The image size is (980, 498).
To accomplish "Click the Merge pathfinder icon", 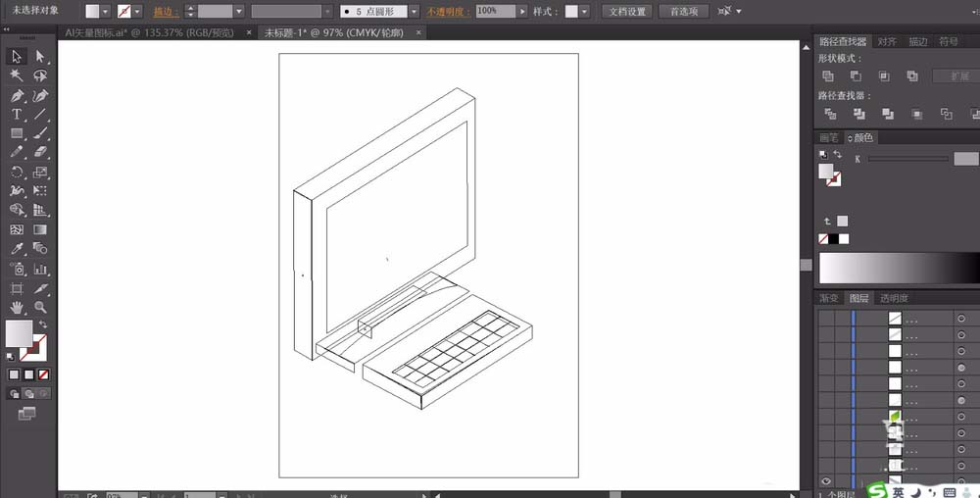I will coord(888,114).
